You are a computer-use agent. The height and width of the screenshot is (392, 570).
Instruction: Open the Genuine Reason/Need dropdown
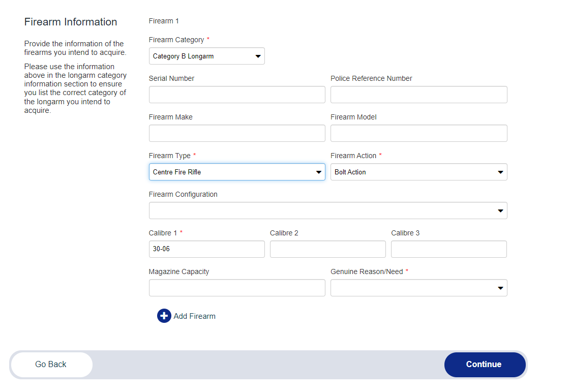point(418,288)
